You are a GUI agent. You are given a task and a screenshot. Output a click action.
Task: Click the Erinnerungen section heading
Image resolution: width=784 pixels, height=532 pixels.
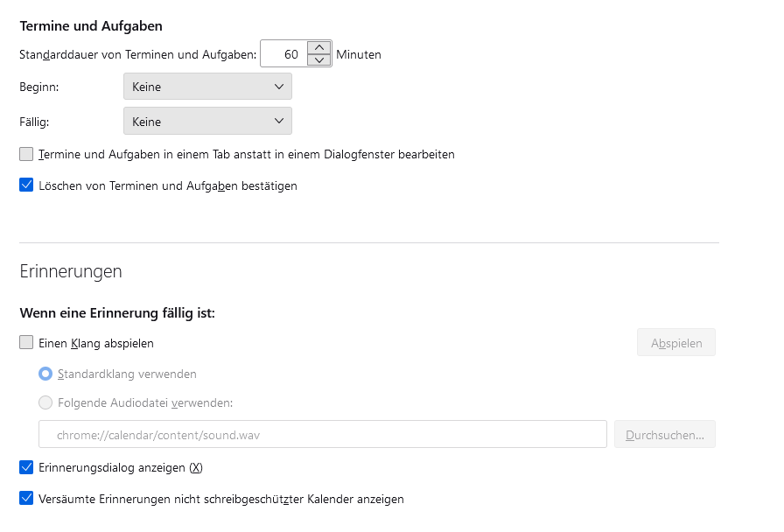coord(71,271)
